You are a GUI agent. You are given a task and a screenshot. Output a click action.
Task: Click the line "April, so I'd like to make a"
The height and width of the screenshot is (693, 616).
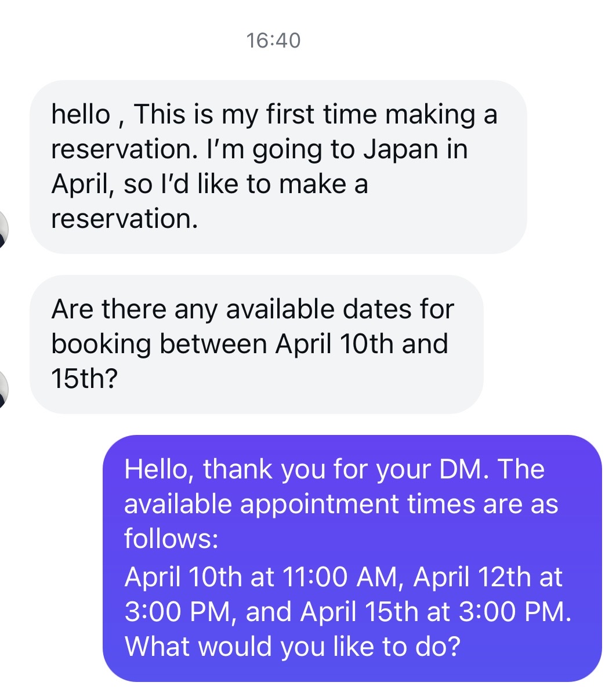pyautogui.click(x=209, y=184)
